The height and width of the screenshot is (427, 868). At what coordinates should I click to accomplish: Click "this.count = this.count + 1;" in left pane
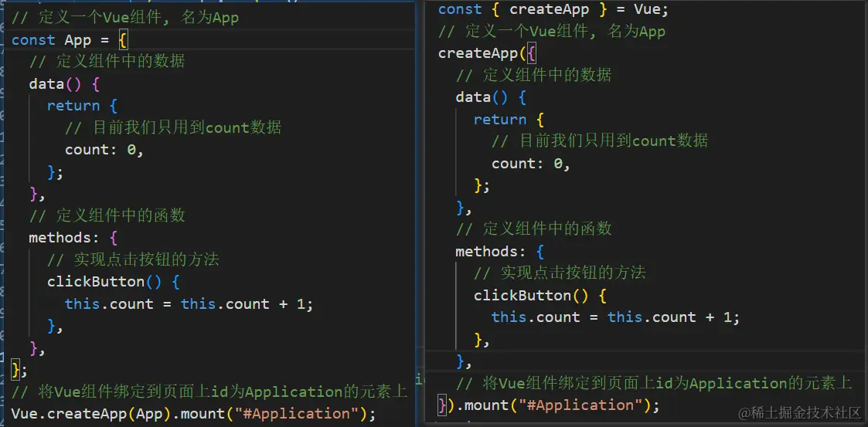[x=189, y=303]
